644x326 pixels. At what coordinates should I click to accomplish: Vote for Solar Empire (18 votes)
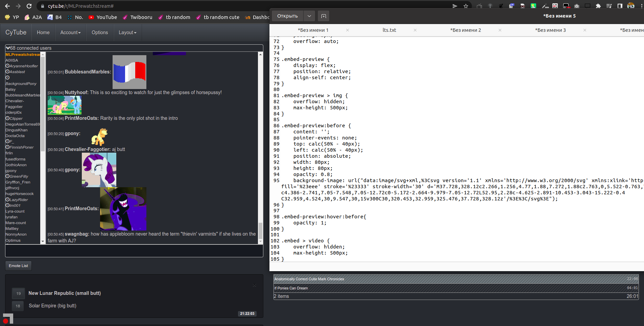coord(18,306)
